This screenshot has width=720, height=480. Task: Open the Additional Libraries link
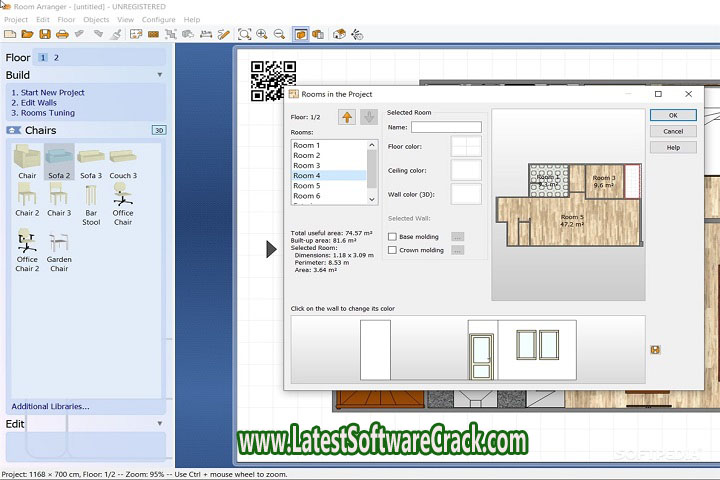pyautogui.click(x=50, y=406)
